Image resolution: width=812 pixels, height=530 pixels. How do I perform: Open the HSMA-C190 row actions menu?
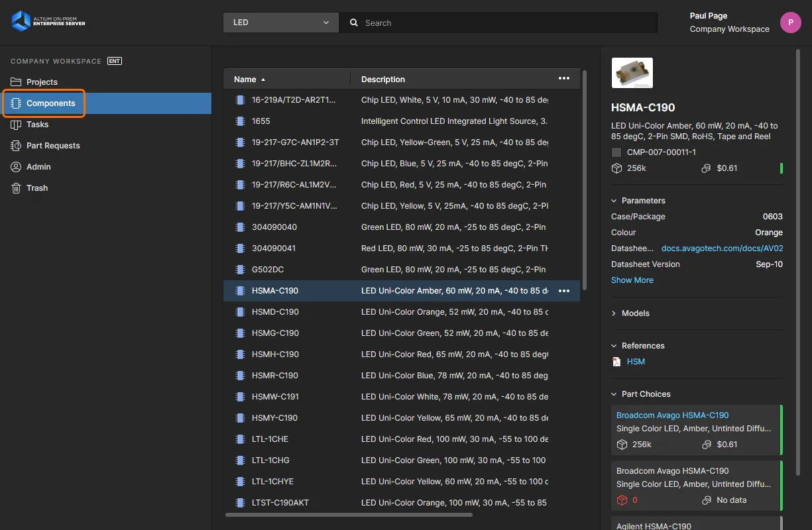pos(564,291)
